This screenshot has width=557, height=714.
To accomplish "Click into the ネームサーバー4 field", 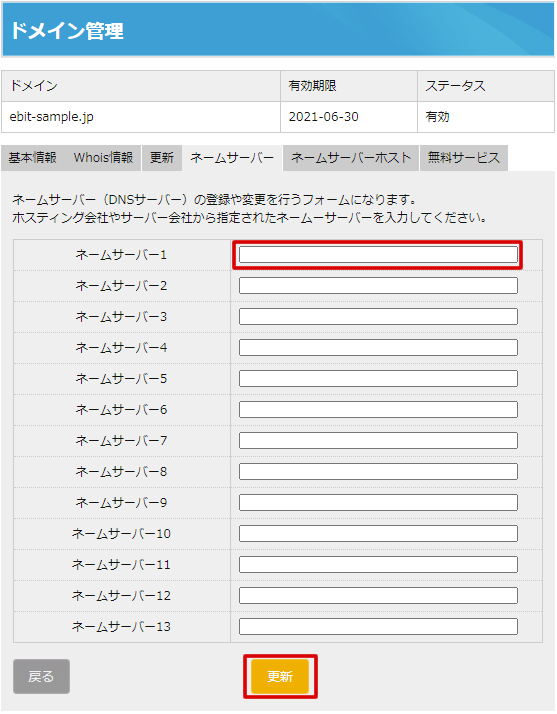I will (x=378, y=347).
